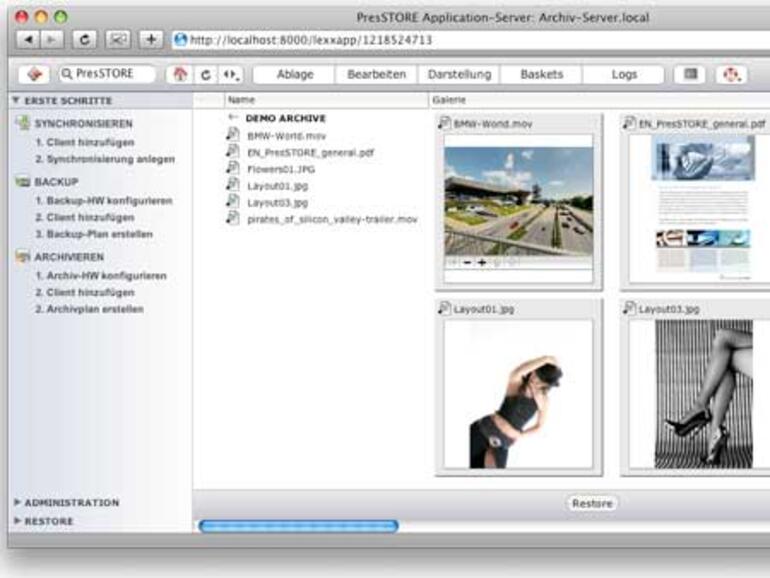Go forward with the browser forward arrow
This screenshot has width=770, height=578.
[x=52, y=39]
